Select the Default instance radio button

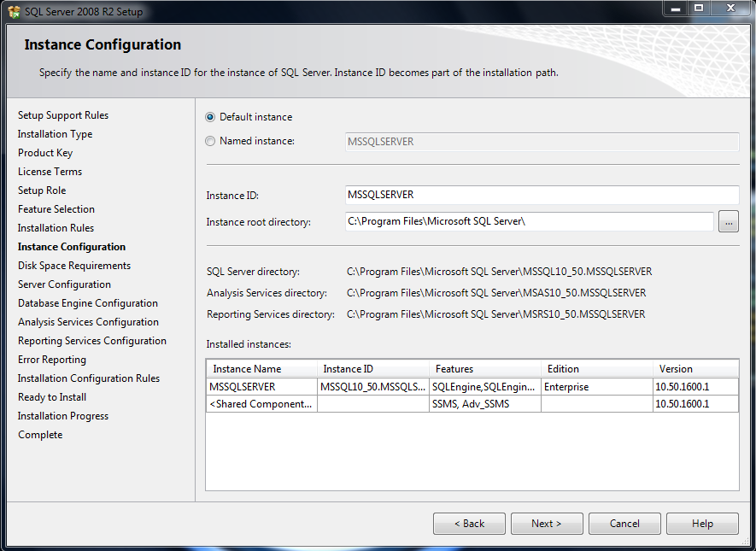(x=210, y=117)
